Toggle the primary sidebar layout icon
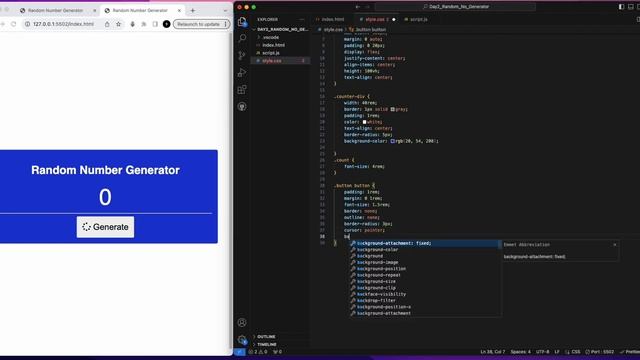 point(621,7)
